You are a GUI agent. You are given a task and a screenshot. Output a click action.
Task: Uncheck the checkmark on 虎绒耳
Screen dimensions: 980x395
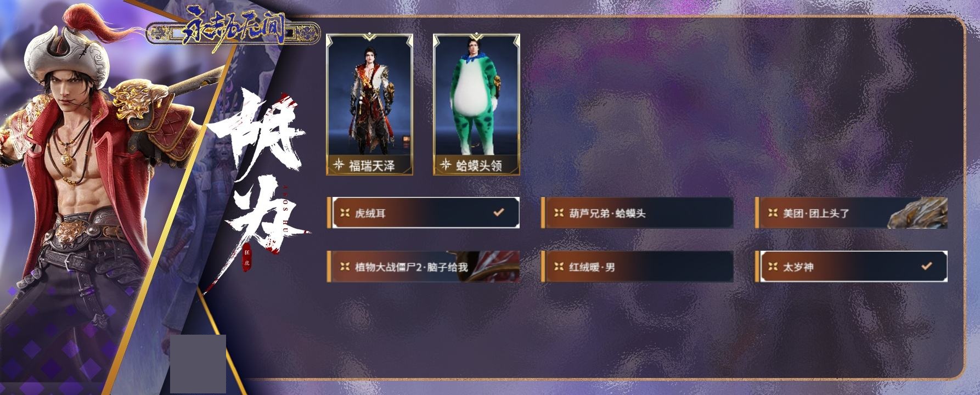[498, 212]
